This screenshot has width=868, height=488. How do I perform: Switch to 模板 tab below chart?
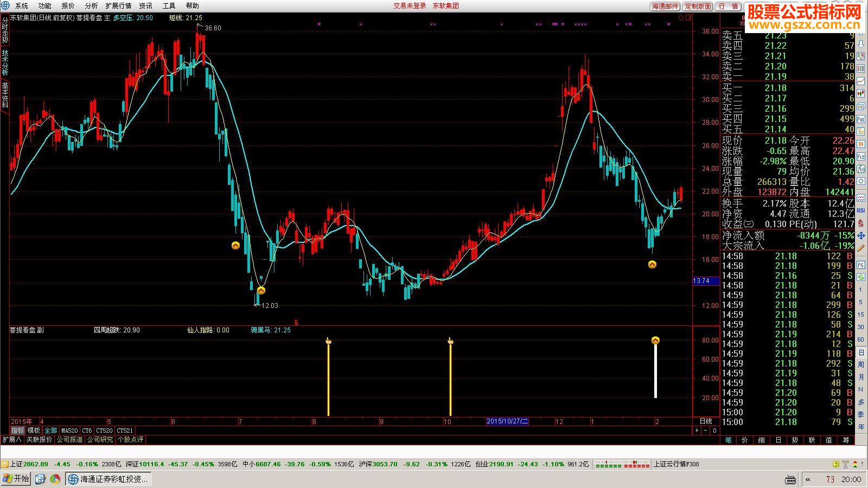click(34, 431)
